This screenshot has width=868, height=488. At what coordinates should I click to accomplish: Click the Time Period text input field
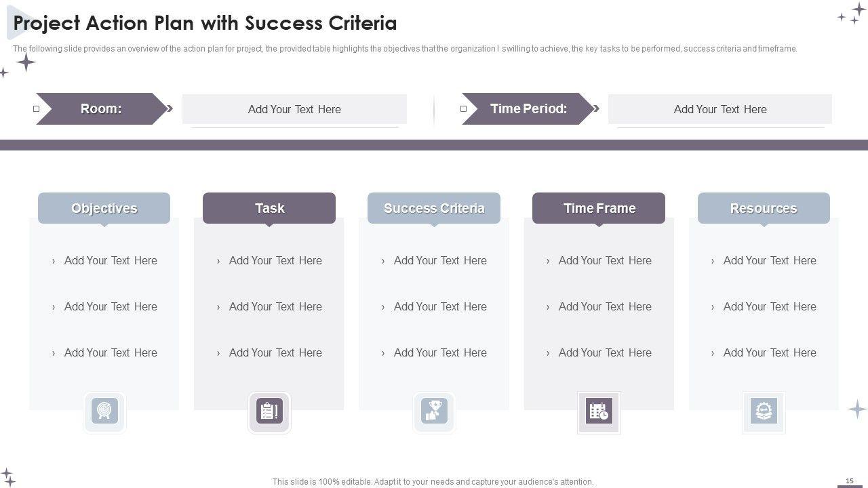tap(719, 109)
